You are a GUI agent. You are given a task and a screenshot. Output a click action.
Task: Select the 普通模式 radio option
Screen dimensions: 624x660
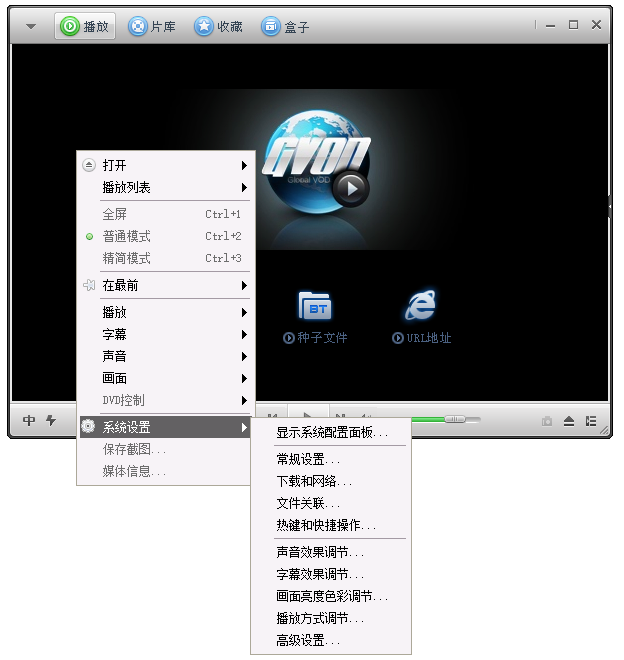coord(166,236)
